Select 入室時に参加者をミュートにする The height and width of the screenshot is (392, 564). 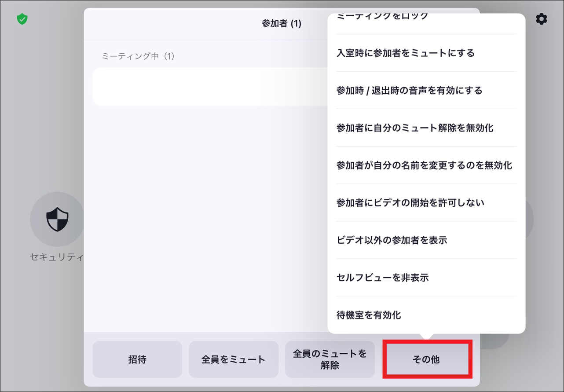pyautogui.click(x=426, y=53)
